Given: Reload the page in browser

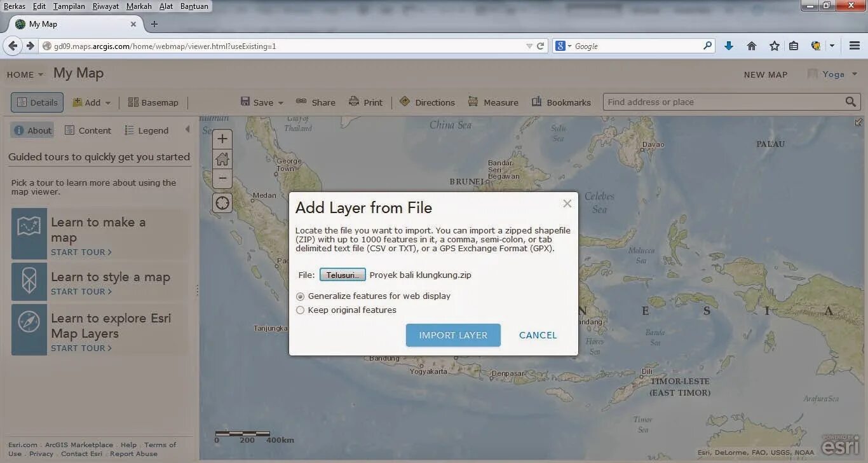Looking at the screenshot, I should click(x=541, y=46).
